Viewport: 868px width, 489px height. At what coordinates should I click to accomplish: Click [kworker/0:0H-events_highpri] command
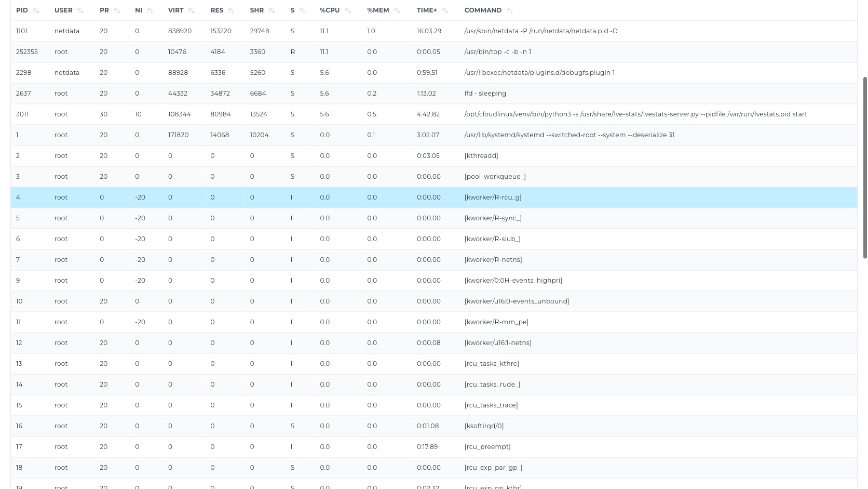click(513, 281)
